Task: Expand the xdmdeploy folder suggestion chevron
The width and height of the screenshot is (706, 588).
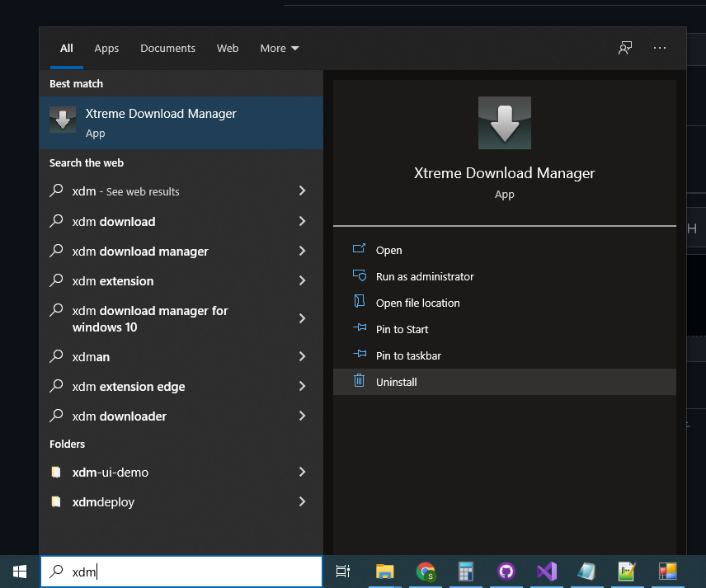Action: pos(302,502)
